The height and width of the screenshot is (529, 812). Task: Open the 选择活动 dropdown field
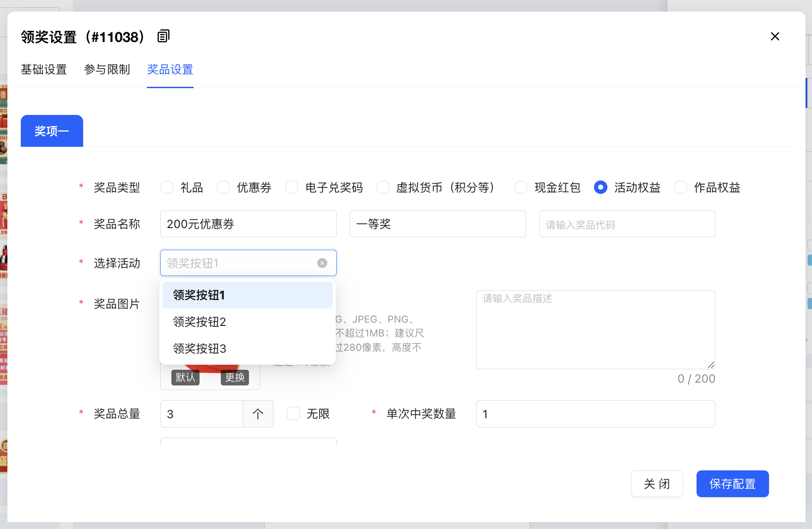240,263
